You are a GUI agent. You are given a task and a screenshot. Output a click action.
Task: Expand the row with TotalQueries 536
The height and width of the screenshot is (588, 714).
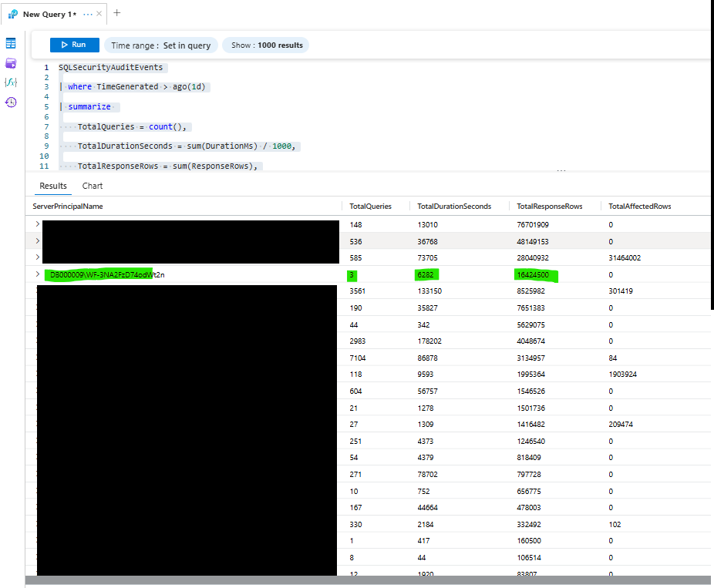click(37, 240)
